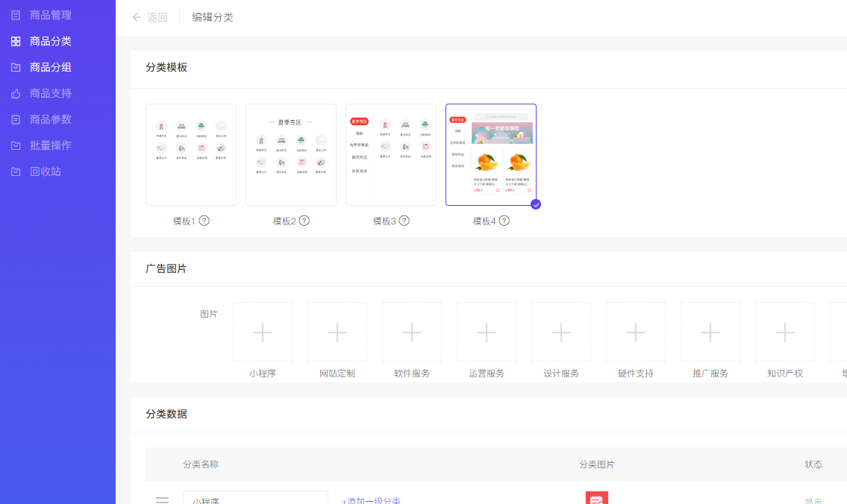Screen dimensions: 847x504
Task: Select the 模板1 category template
Action: pyautogui.click(x=191, y=154)
